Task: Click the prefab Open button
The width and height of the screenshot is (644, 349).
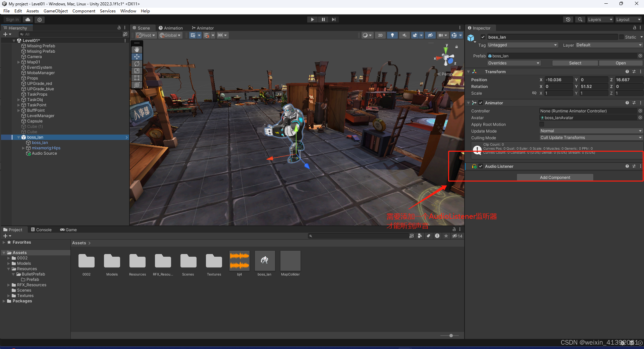Action: pos(621,63)
